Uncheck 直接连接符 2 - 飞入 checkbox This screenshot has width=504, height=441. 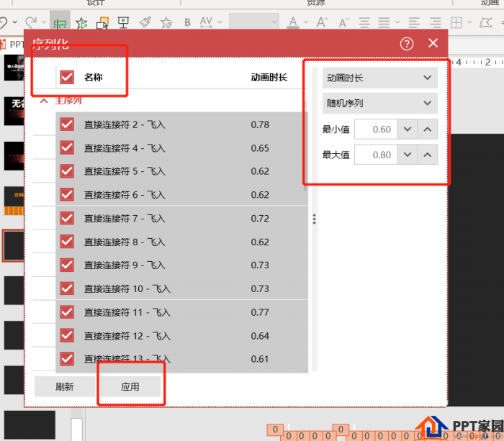click(67, 124)
